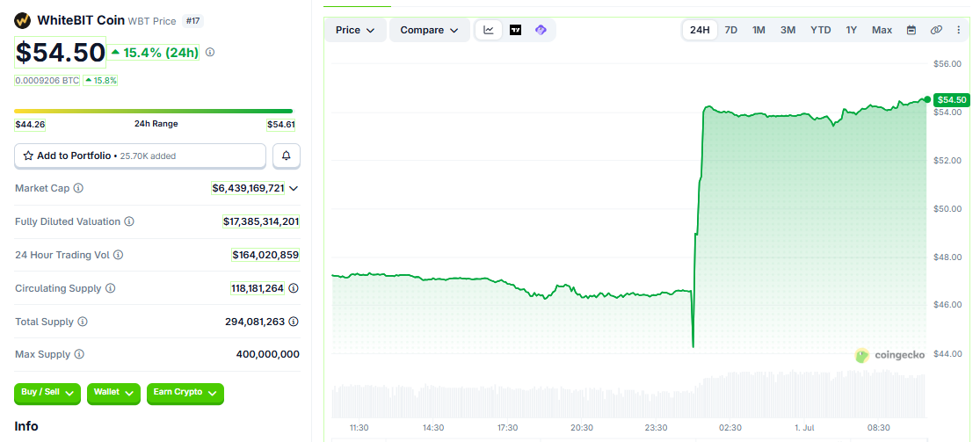Open the price alert bell icon
980x442 pixels.
coord(287,156)
